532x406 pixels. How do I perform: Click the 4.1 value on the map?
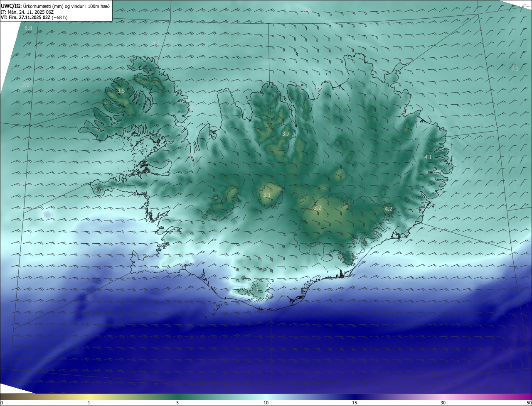[428, 157]
